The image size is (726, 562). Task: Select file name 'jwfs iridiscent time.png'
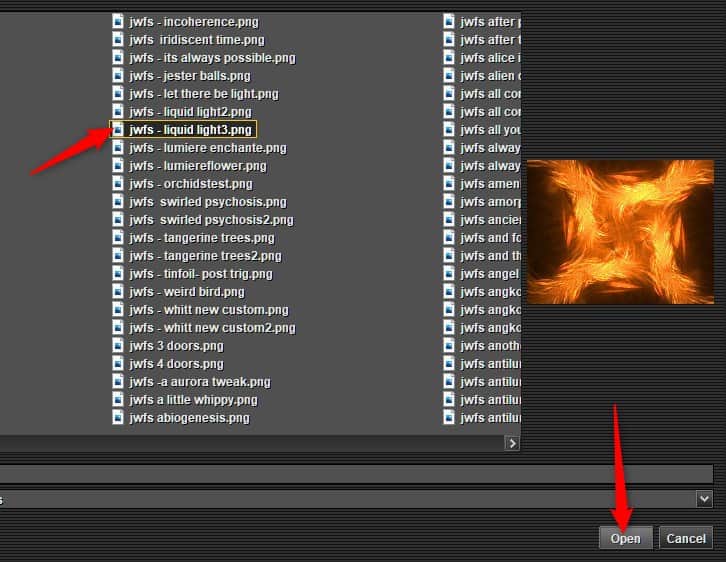click(x=197, y=40)
